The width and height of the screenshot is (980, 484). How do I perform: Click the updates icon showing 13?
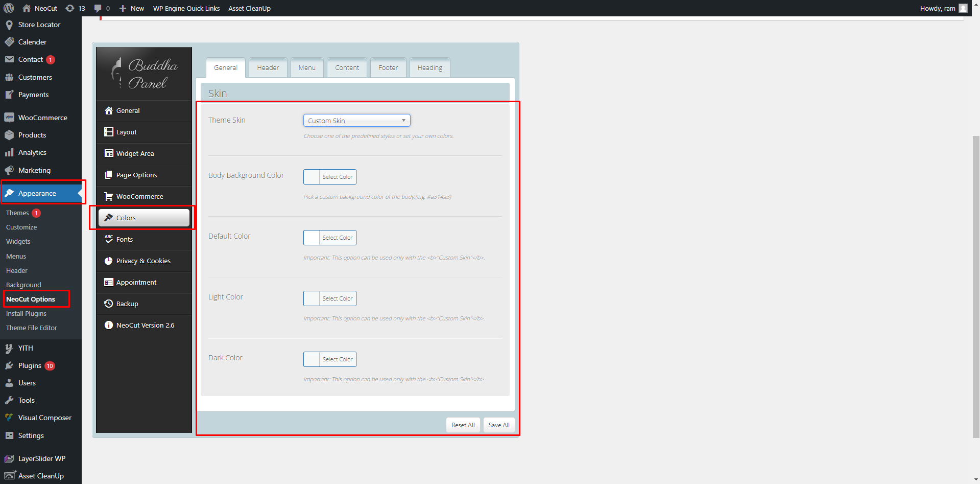[70, 8]
